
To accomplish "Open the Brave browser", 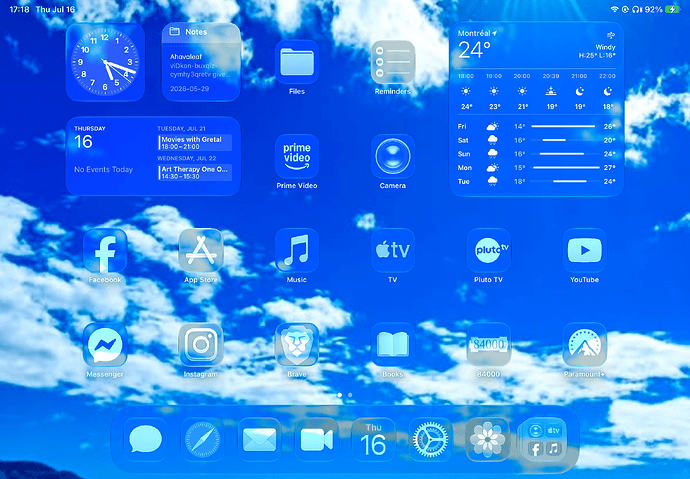I will [297, 344].
